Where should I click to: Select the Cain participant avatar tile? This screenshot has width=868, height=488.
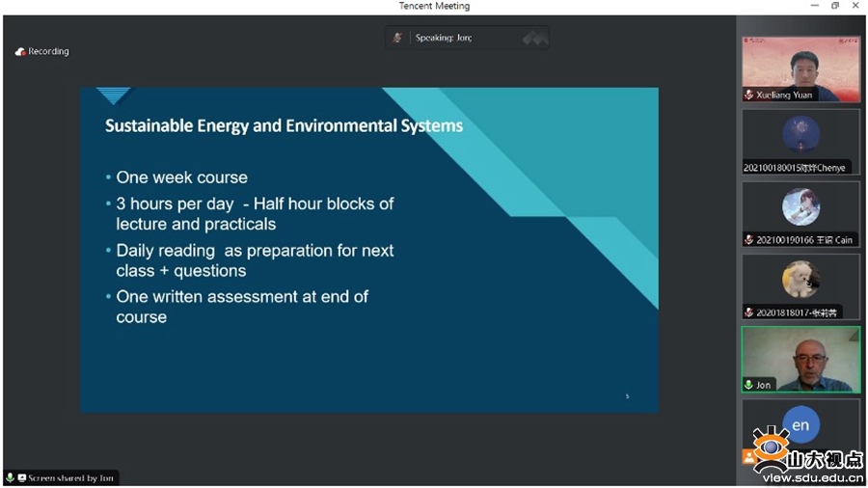800,207
